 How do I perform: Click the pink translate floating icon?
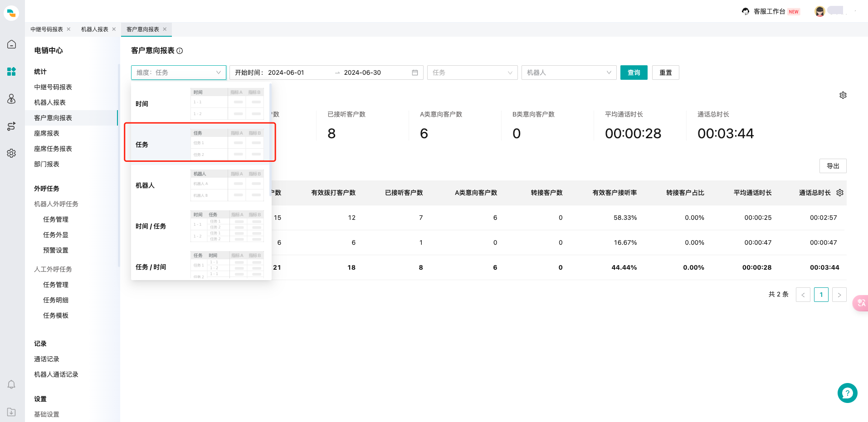tap(860, 303)
